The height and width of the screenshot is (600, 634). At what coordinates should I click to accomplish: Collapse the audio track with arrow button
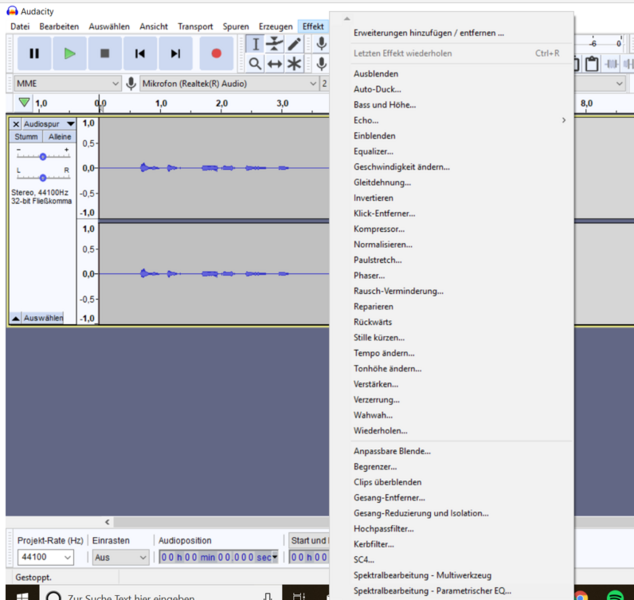tap(16, 318)
